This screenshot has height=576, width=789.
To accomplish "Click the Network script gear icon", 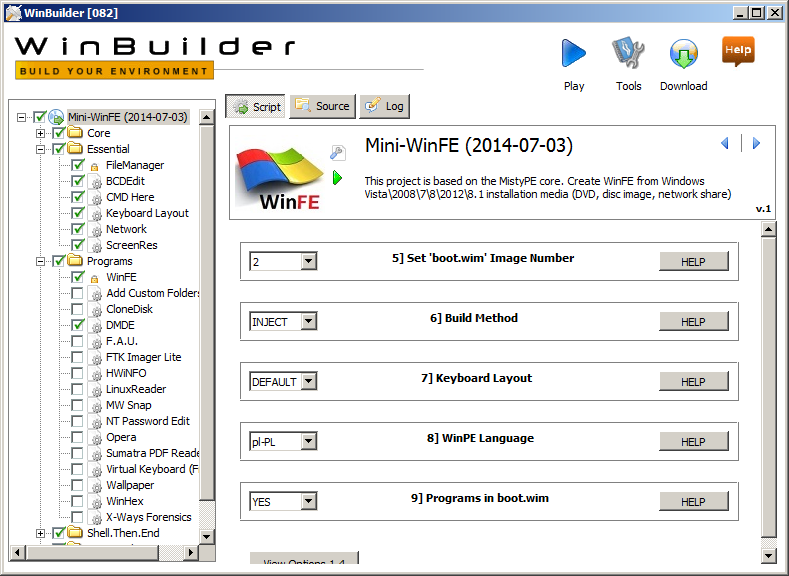I will click(95, 229).
